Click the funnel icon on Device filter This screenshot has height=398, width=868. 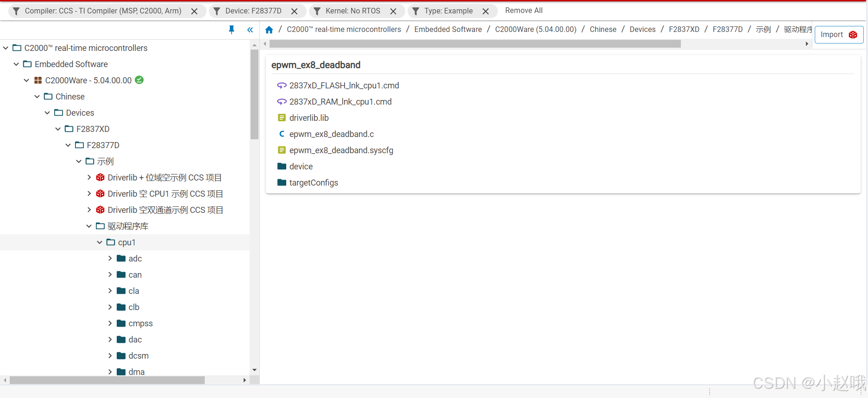click(x=217, y=11)
